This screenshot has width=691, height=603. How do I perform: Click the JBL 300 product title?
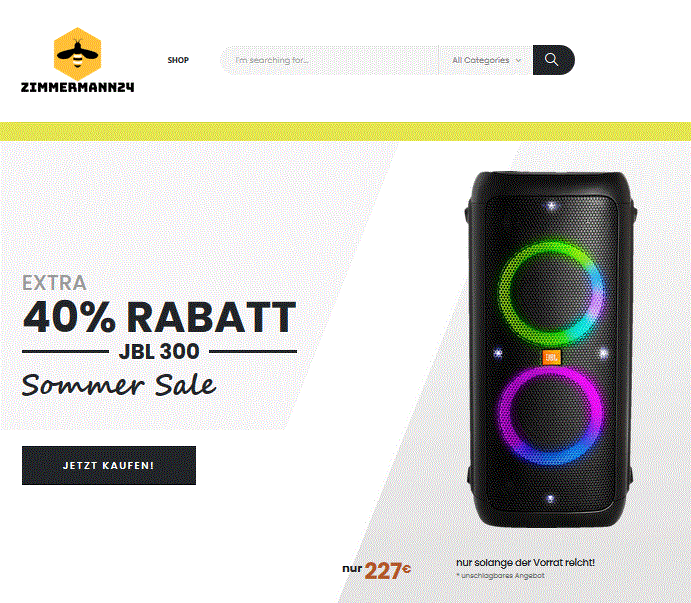(159, 351)
